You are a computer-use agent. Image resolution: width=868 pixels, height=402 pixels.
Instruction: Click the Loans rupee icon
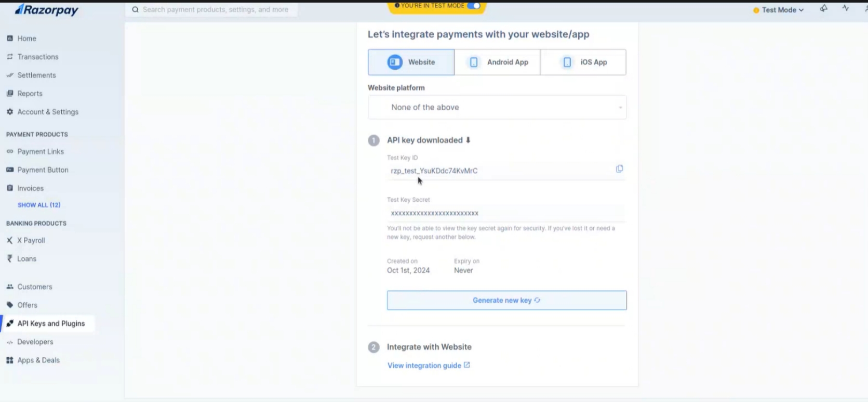[x=10, y=258]
